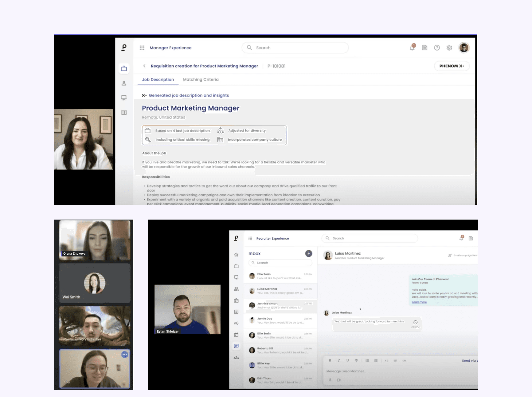The width and height of the screenshot is (532, 397).
Task: Select the briefcase icon in the Recruiter Experience sidebar
Action: (236, 266)
